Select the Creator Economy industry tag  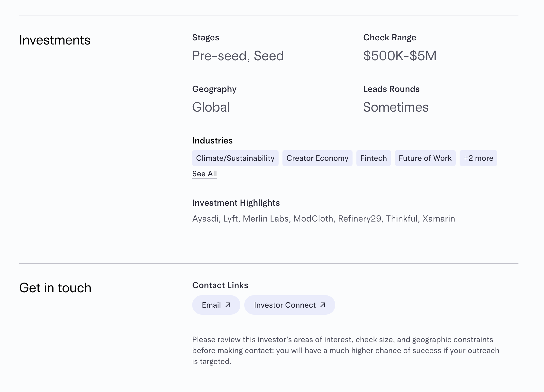tap(317, 158)
